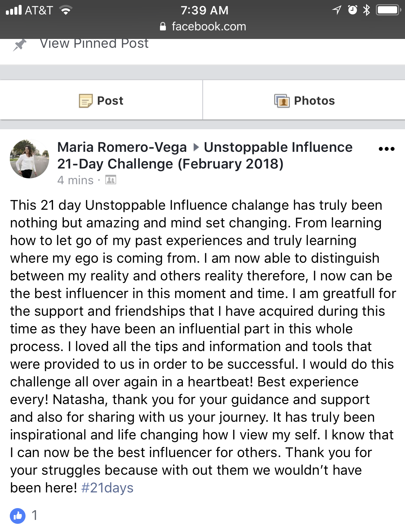405x532 pixels.
Task: Tap the Bluetooth status icon
Action: pos(366,10)
